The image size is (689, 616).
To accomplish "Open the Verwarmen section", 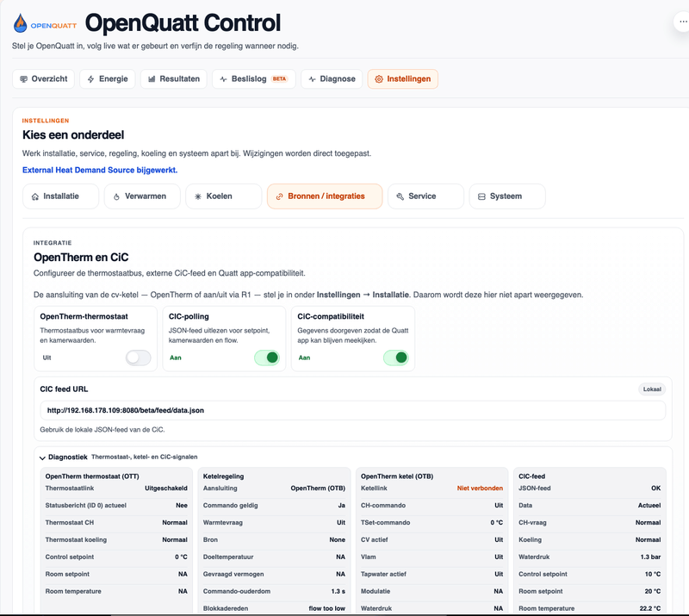I will (142, 196).
